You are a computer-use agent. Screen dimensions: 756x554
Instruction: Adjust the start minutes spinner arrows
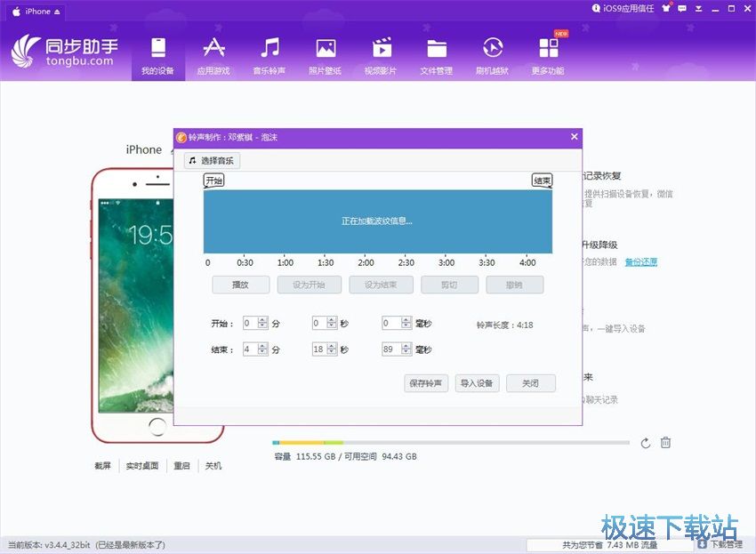(x=262, y=323)
